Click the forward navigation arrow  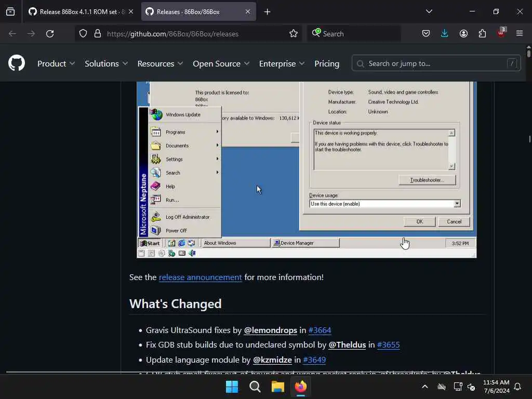point(31,34)
